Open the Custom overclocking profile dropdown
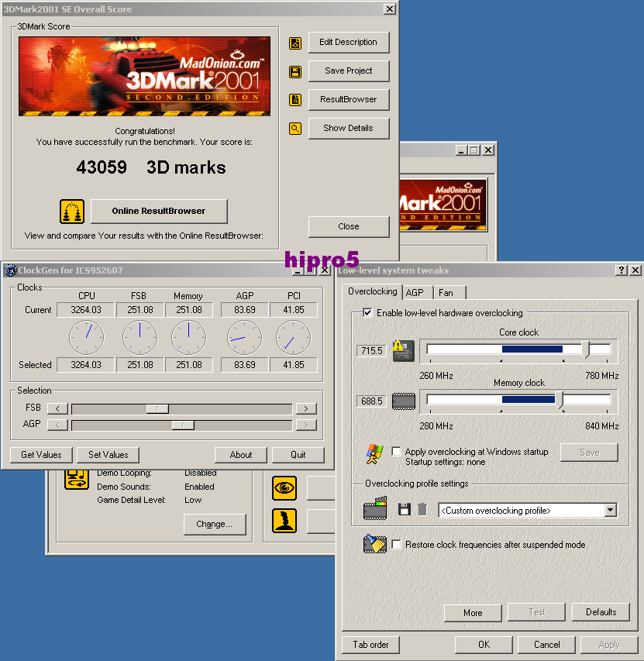The width and height of the screenshot is (644, 661). [x=610, y=511]
